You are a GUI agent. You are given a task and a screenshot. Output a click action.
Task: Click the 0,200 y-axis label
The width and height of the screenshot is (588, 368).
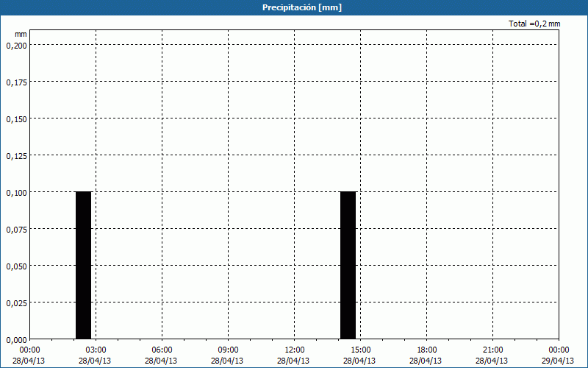pyautogui.click(x=16, y=46)
